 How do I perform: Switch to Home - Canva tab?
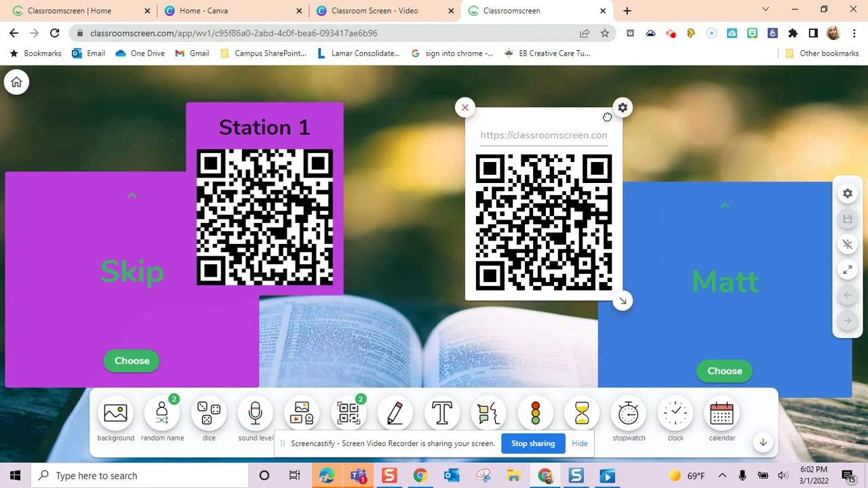[x=233, y=11]
